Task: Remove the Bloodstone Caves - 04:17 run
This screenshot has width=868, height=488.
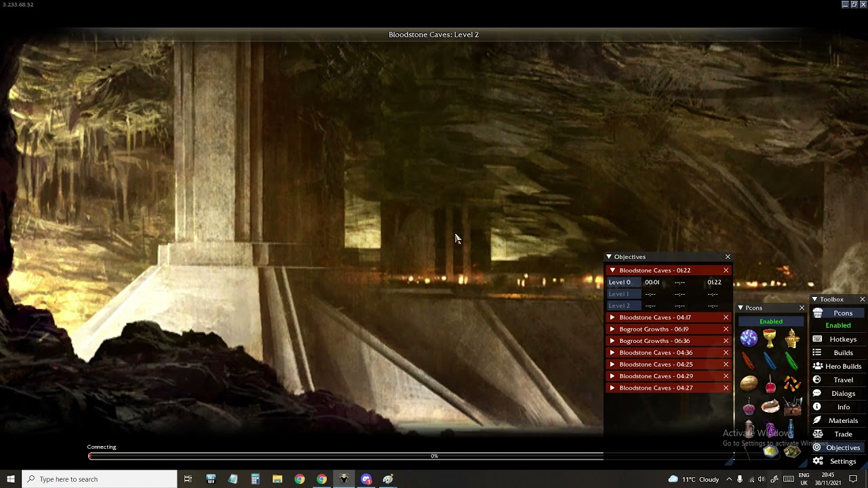Action: [x=726, y=317]
